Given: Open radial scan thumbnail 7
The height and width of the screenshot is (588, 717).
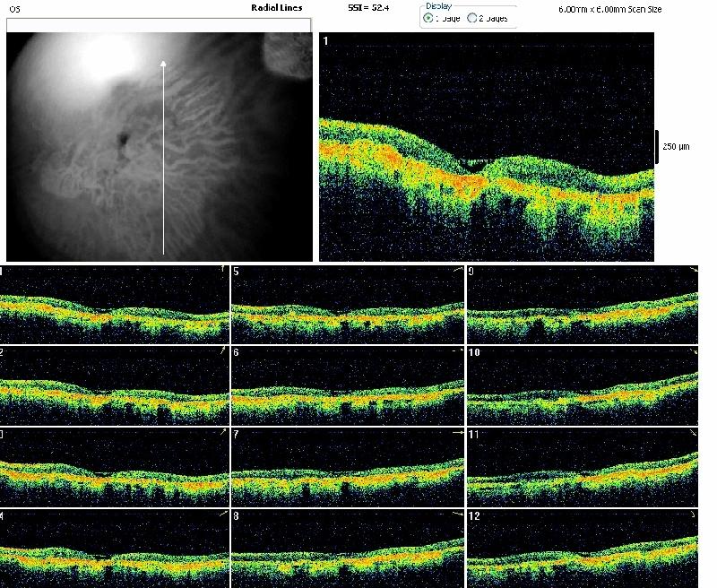Looking at the screenshot, I should pos(348,467).
